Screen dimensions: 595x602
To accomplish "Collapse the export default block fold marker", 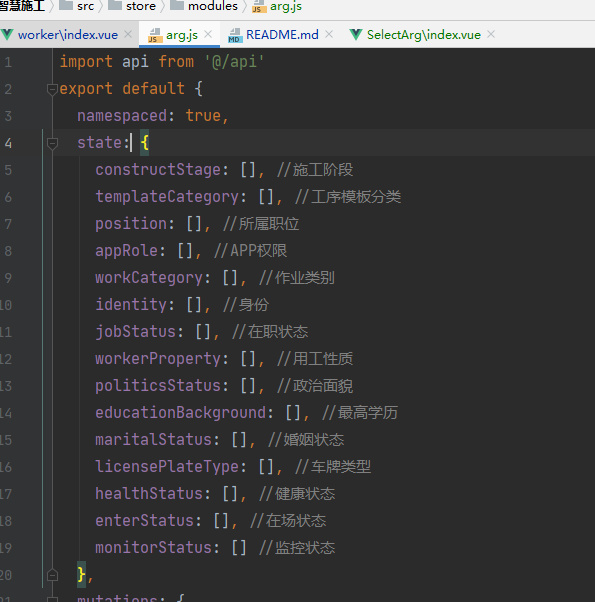I will [52, 89].
